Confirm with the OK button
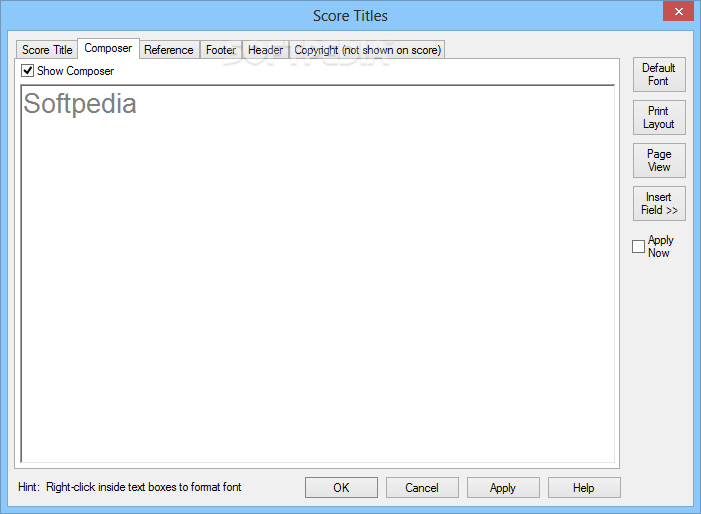701x514 pixels. (341, 487)
